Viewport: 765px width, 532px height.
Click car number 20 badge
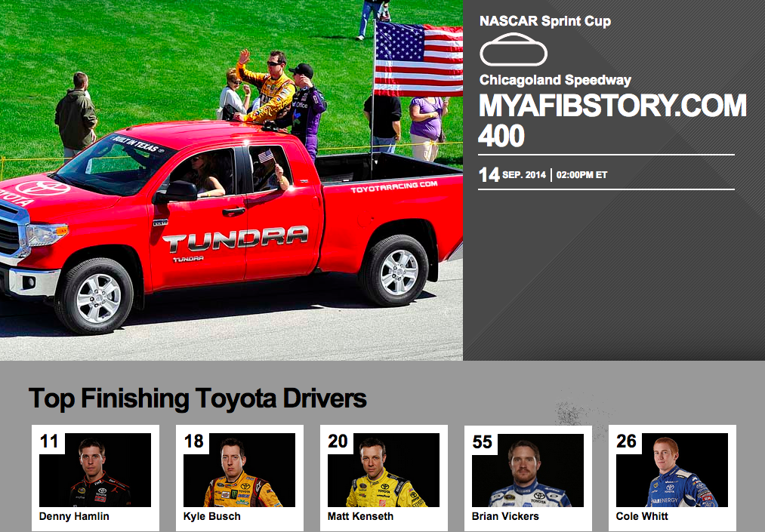click(x=338, y=441)
